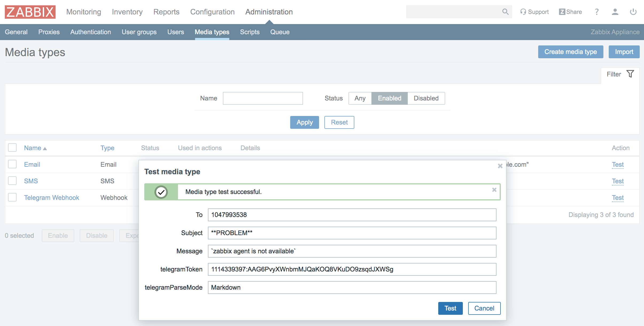The height and width of the screenshot is (326, 644).
Task: Dismiss the test successful message
Action: tap(494, 190)
